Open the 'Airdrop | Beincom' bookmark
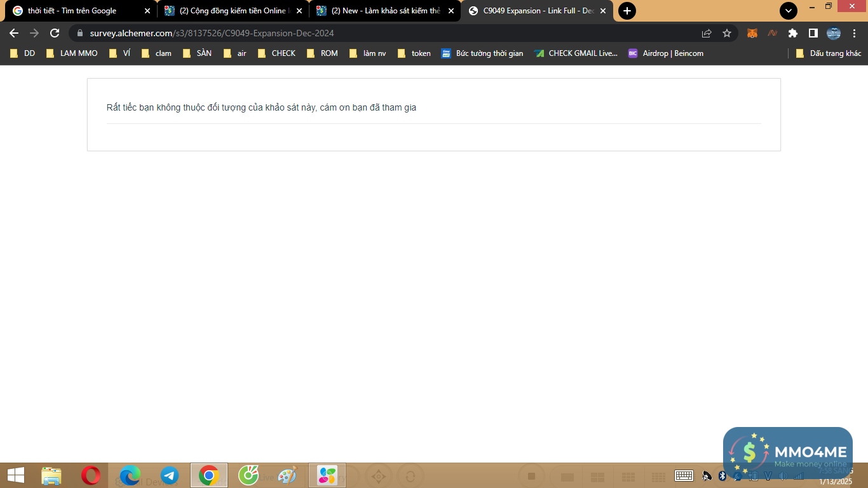Screen dimensions: 868x488 click(x=666, y=53)
